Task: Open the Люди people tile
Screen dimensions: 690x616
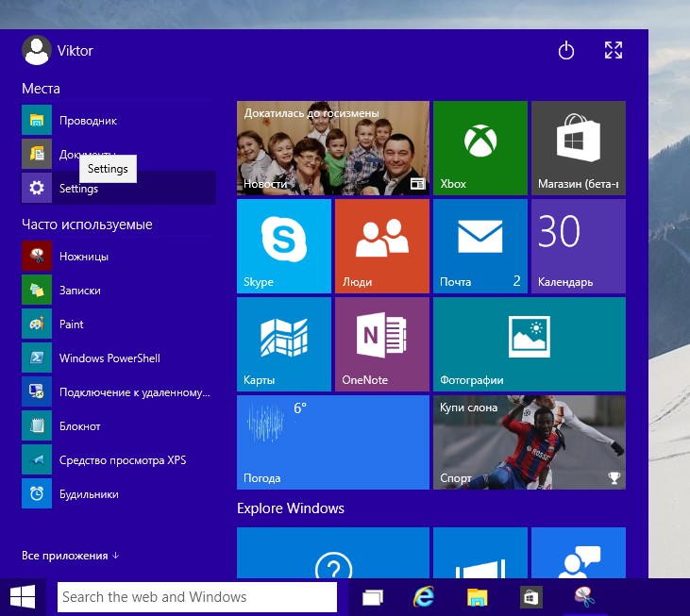Action: pyautogui.click(x=382, y=246)
